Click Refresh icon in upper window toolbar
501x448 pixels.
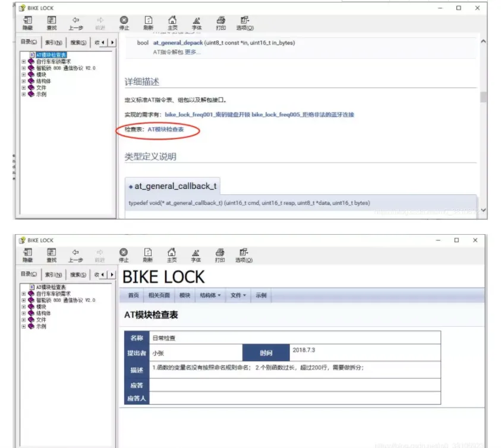tap(148, 23)
